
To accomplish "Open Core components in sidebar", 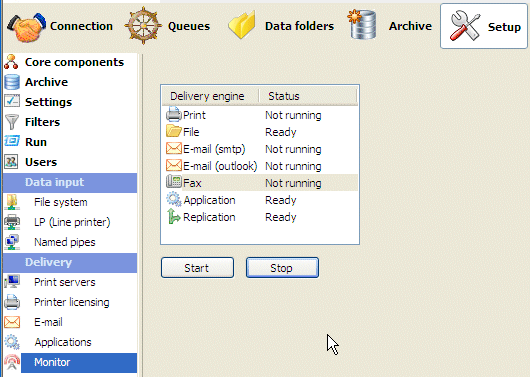I will click(x=74, y=62).
